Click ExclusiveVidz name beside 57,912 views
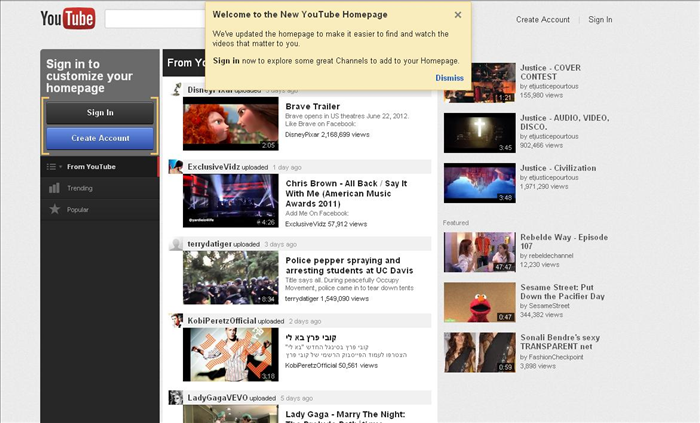 tap(305, 224)
